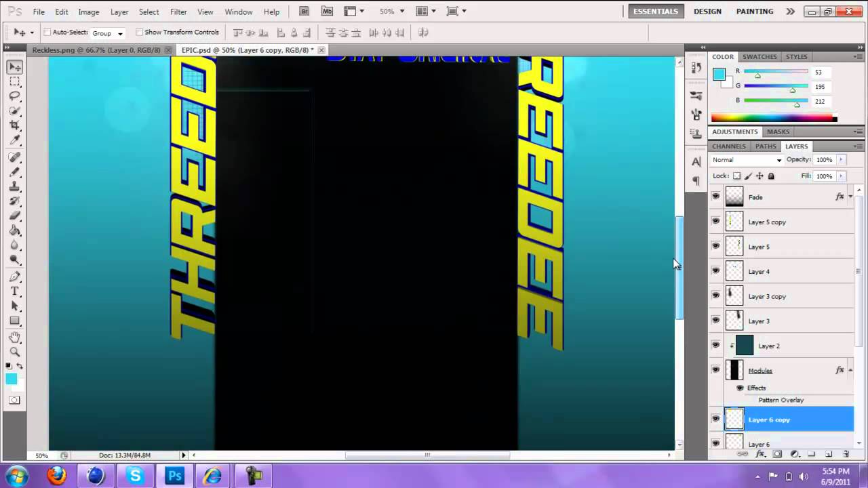This screenshot has width=868, height=488.
Task: Click the RGB color spectrum ramp
Action: click(774, 118)
